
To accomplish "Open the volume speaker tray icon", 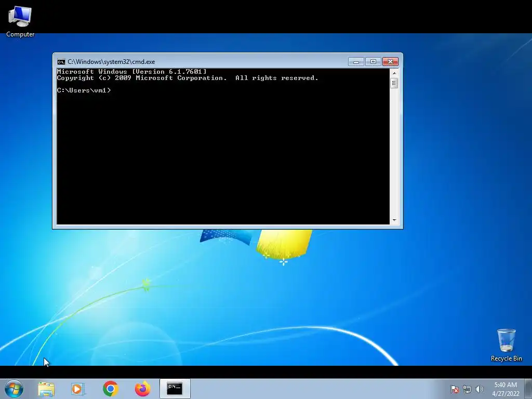I will point(480,389).
